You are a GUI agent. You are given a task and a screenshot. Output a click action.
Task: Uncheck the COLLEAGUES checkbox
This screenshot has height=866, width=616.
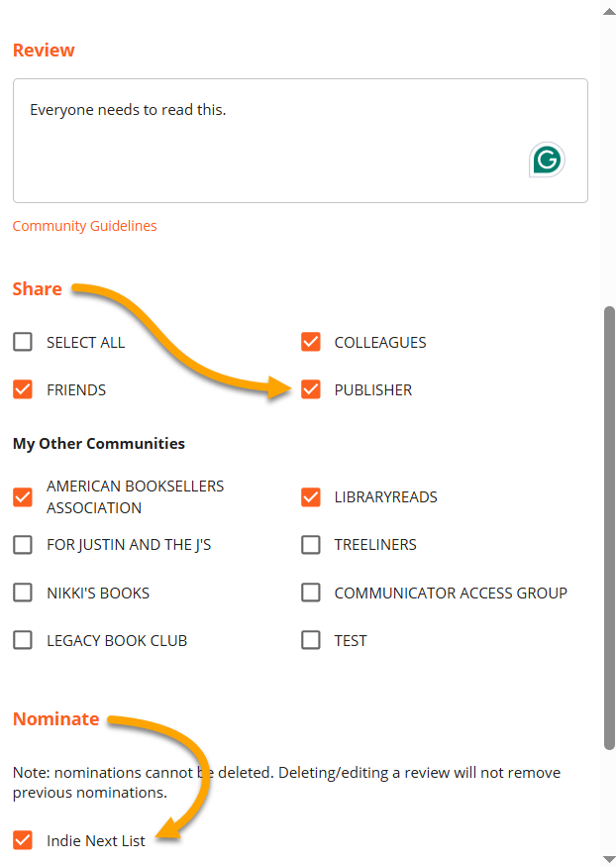pos(311,343)
